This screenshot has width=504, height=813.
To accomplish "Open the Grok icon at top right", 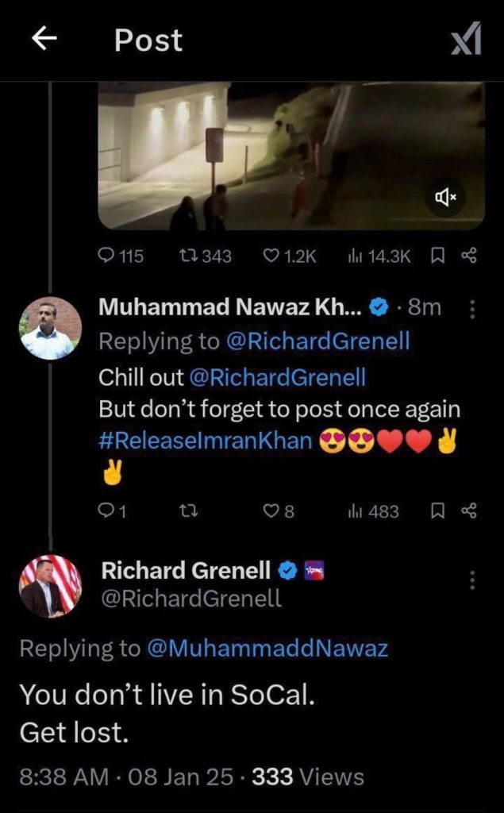I will (466, 39).
